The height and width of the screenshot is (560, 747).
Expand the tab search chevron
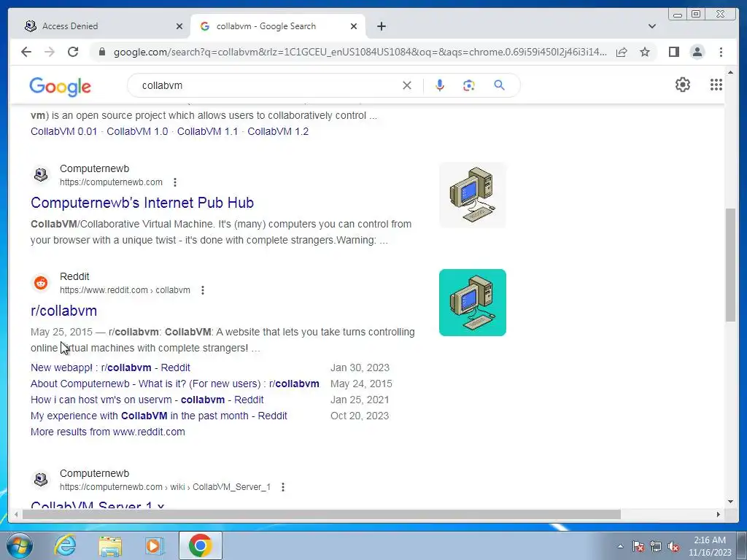click(x=652, y=26)
